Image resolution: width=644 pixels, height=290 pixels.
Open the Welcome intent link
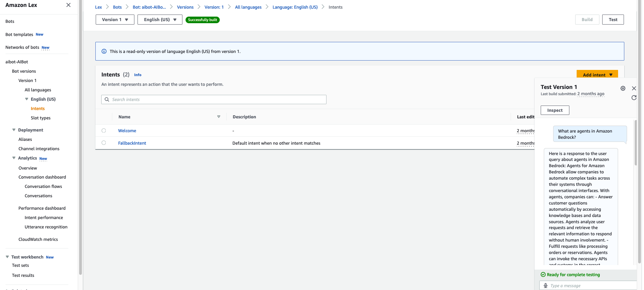[127, 131]
